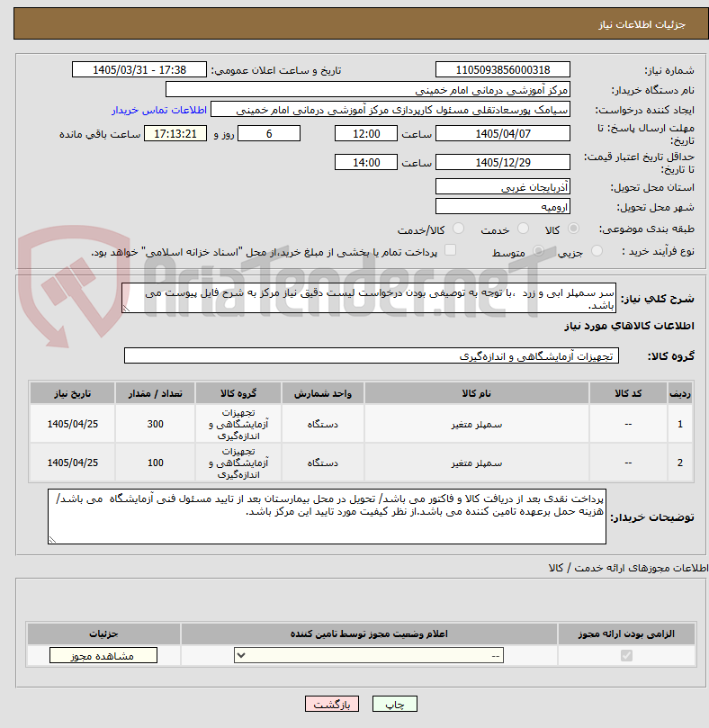Click دستگاه unit in row 1
The width and height of the screenshot is (709, 728).
(323, 425)
